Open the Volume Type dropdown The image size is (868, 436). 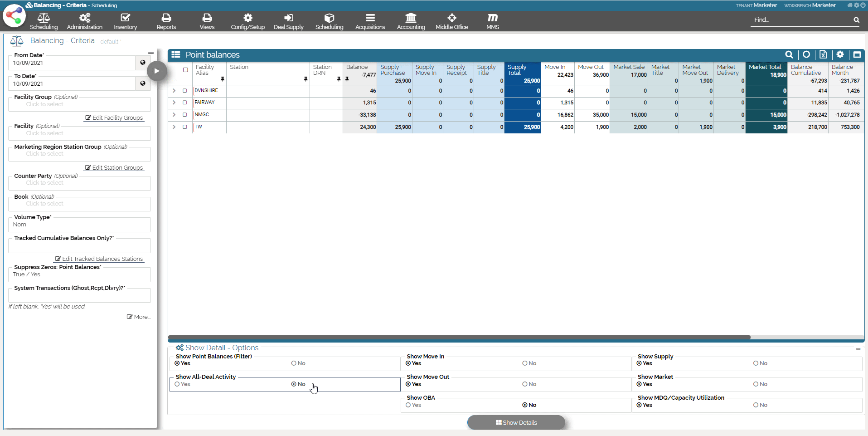tap(79, 225)
